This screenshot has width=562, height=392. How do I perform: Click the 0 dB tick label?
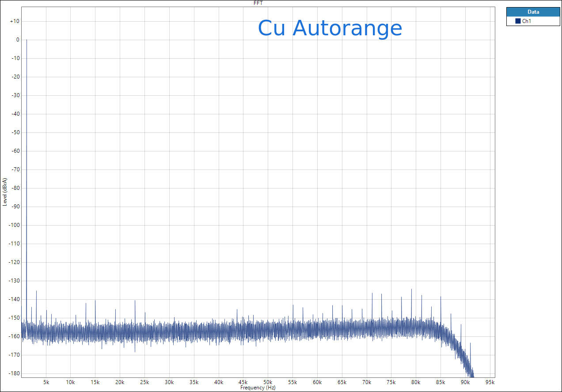tap(18, 40)
